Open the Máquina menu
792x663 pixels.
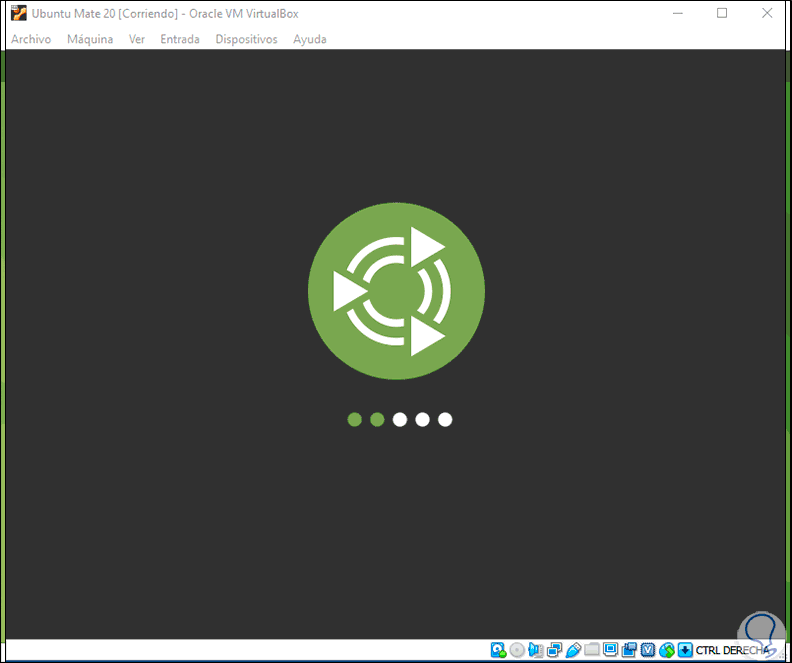[90, 39]
